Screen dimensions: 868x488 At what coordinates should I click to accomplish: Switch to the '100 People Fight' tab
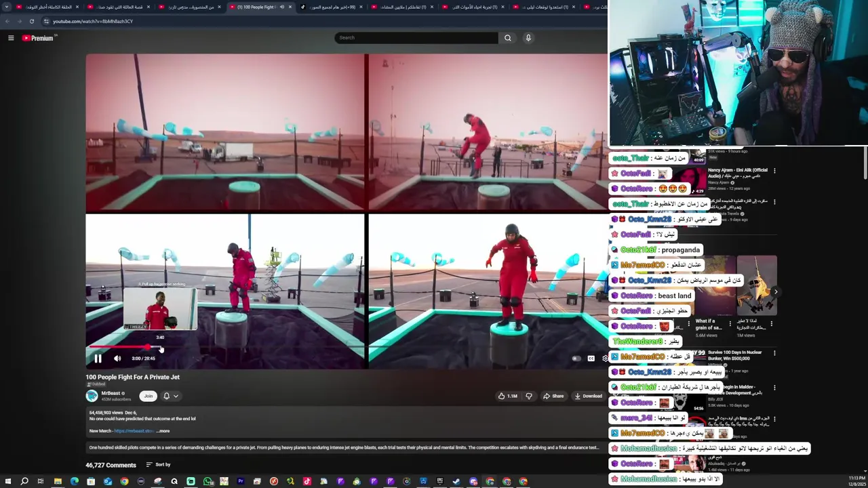pos(261,7)
